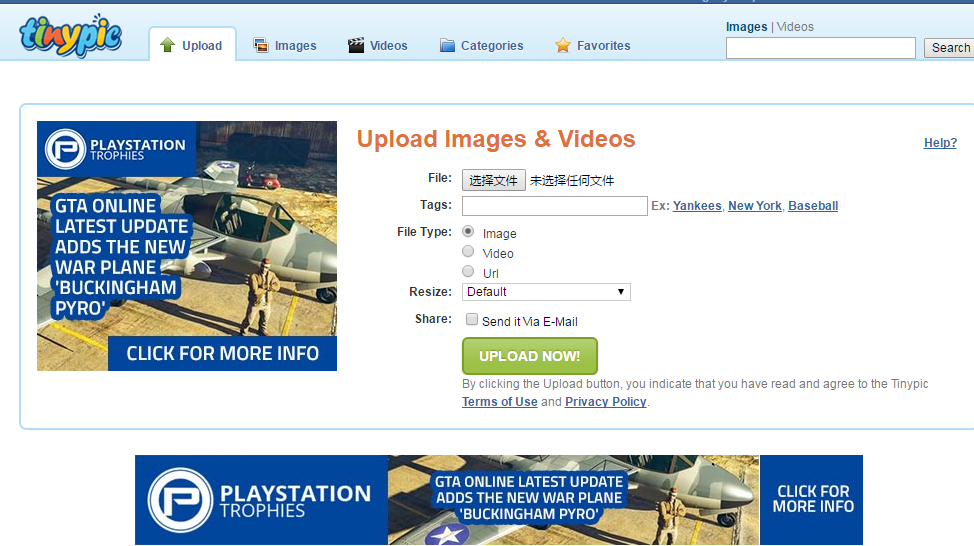Enable Send it Via E-Mail checkbox
The height and width of the screenshot is (546, 974).
pos(472,319)
